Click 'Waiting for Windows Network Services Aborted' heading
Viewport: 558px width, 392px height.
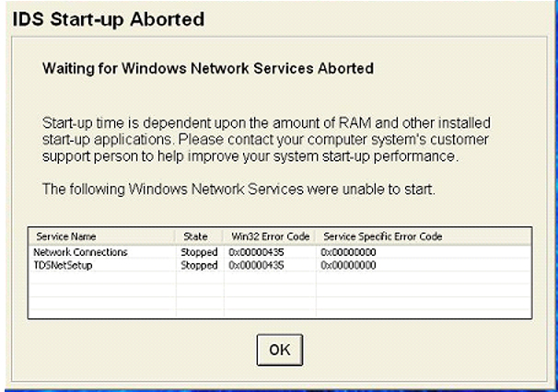coord(208,68)
